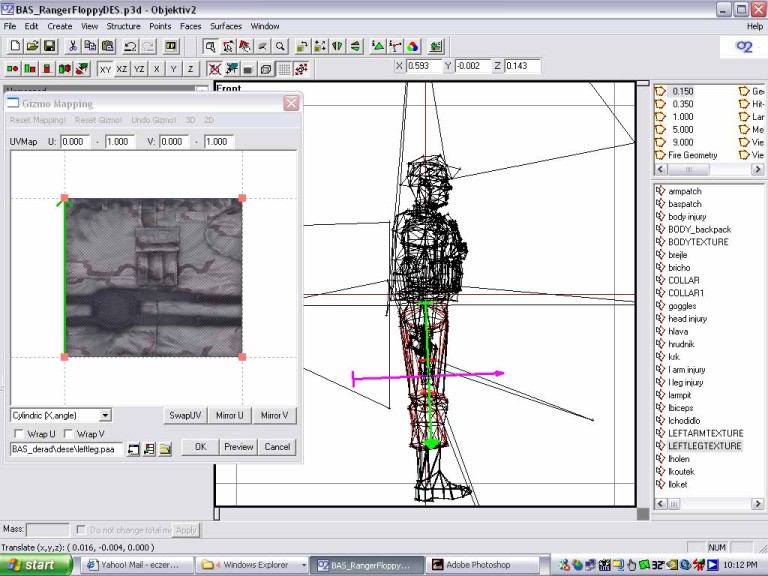768x576 pixels.
Task: Open the Cylindric (X,angle) mapping dropdown
Action: click(x=105, y=415)
